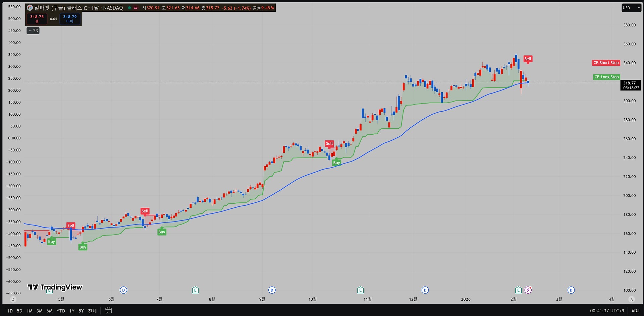Open the dividend D marker after 6월
Screen dimensions: 644x316
123,290
